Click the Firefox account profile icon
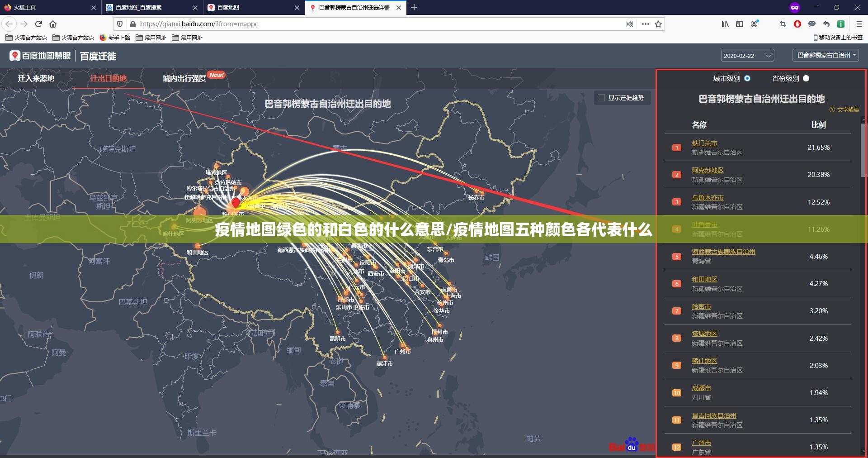This screenshot has width=868, height=458. click(x=754, y=24)
